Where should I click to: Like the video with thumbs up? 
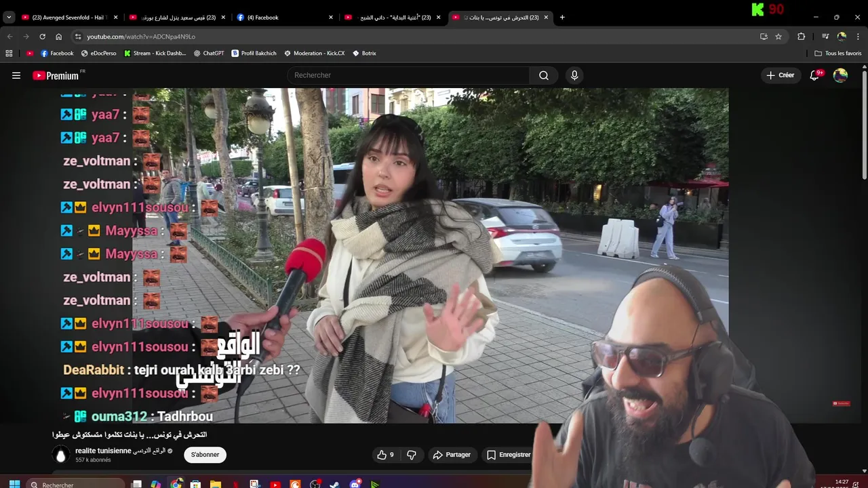coord(385,455)
